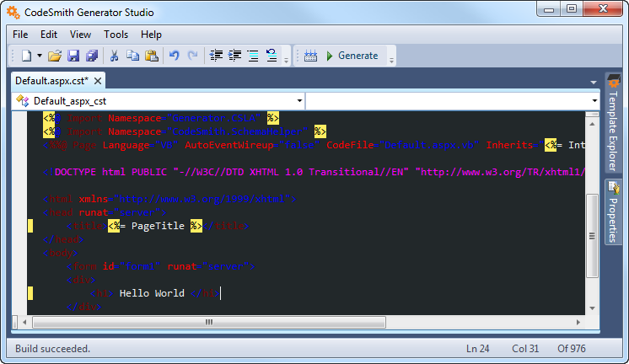629x364 pixels.
Task: Open the New document dropdown arrow
Action: click(x=40, y=56)
